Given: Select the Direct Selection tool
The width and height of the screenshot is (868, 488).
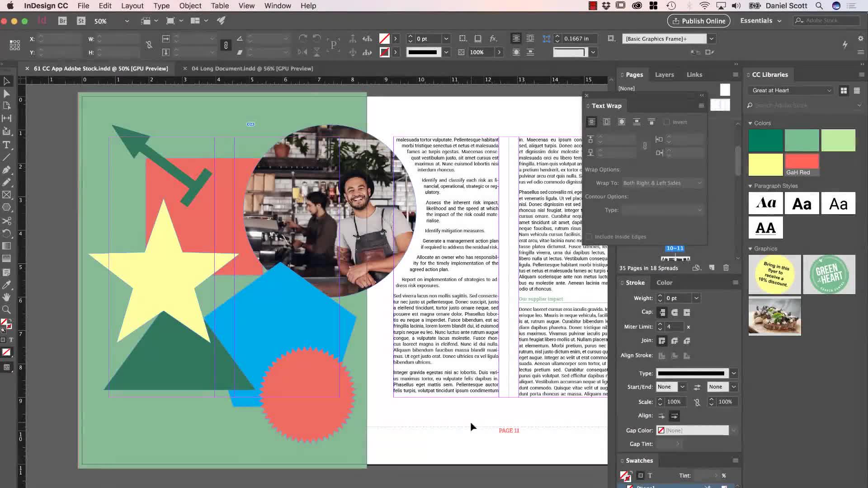Looking at the screenshot, I should pyautogui.click(x=7, y=94).
